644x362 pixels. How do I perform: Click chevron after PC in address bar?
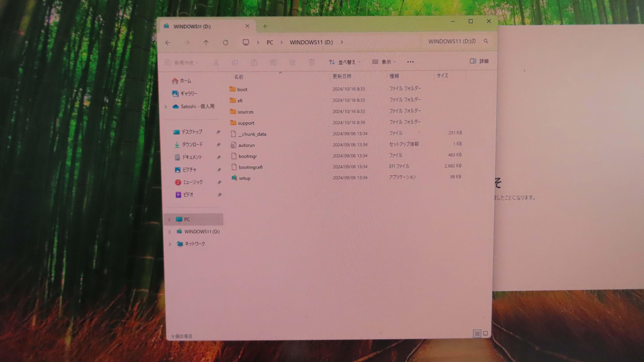(282, 42)
